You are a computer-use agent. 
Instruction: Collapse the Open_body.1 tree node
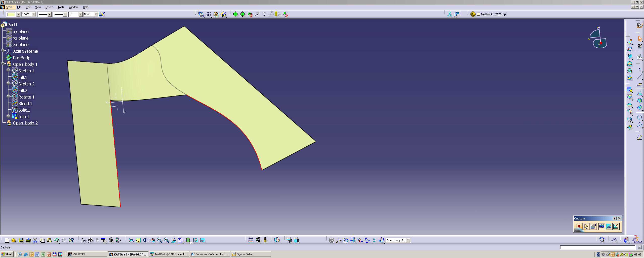pyautogui.click(x=3, y=63)
